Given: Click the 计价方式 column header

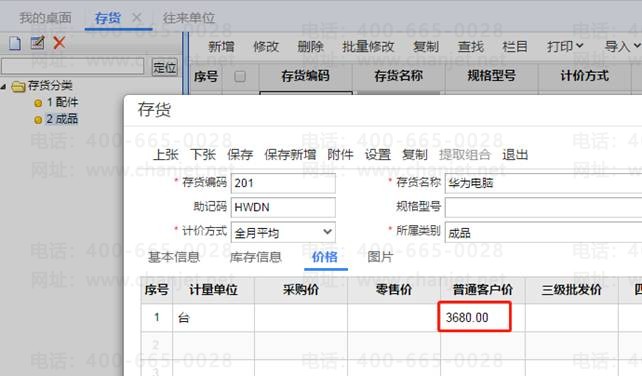Looking at the screenshot, I should [x=584, y=76].
